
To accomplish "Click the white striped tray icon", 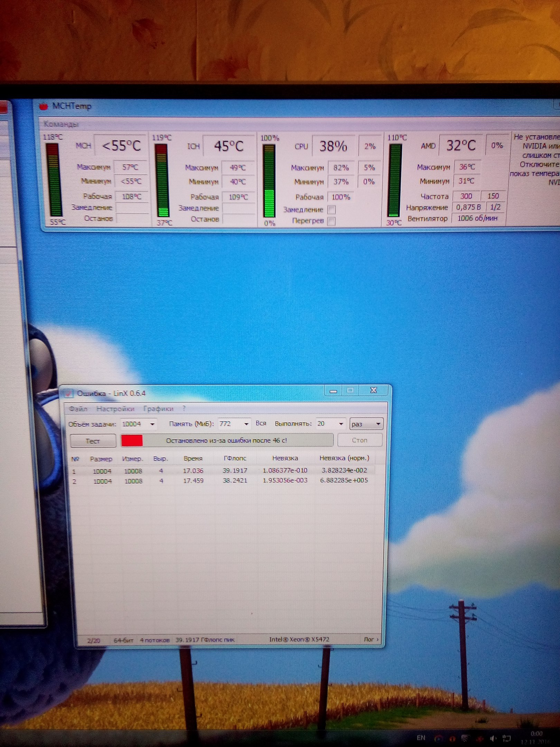I will click(x=466, y=739).
